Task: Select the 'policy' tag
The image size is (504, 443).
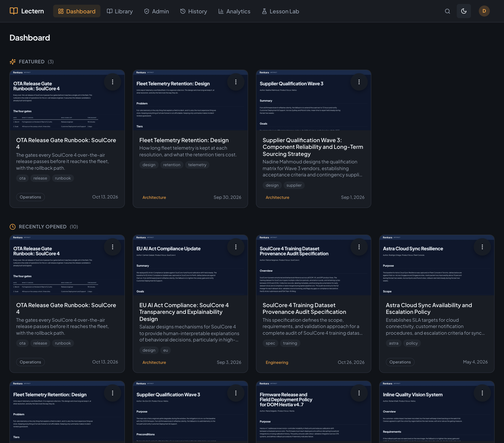Action: (x=412, y=343)
